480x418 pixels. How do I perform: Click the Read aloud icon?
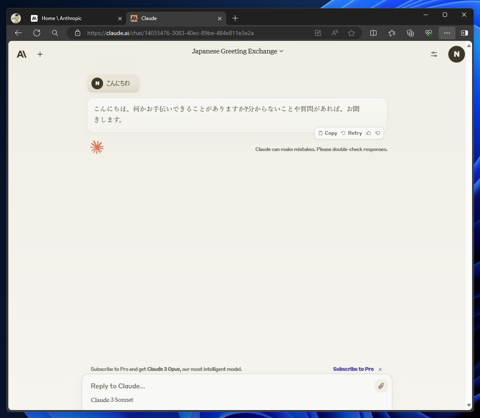pyautogui.click(x=335, y=33)
